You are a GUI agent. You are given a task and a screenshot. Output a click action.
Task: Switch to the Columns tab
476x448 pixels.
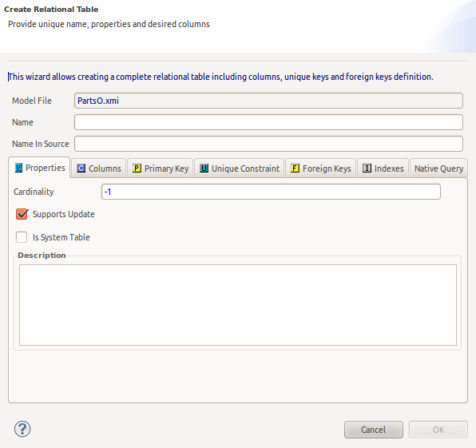point(99,168)
